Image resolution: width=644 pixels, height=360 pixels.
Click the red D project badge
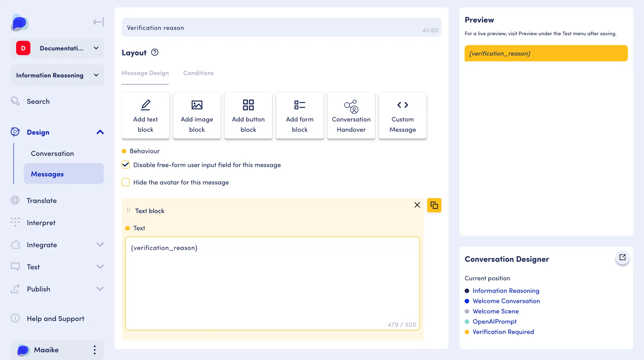23,48
